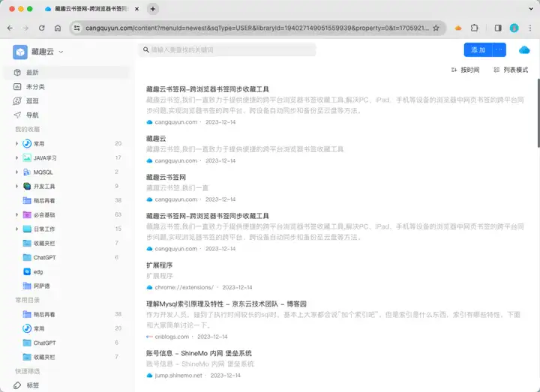Open 逛逛 in the sidebar
The height and width of the screenshot is (392, 540).
tap(67, 101)
